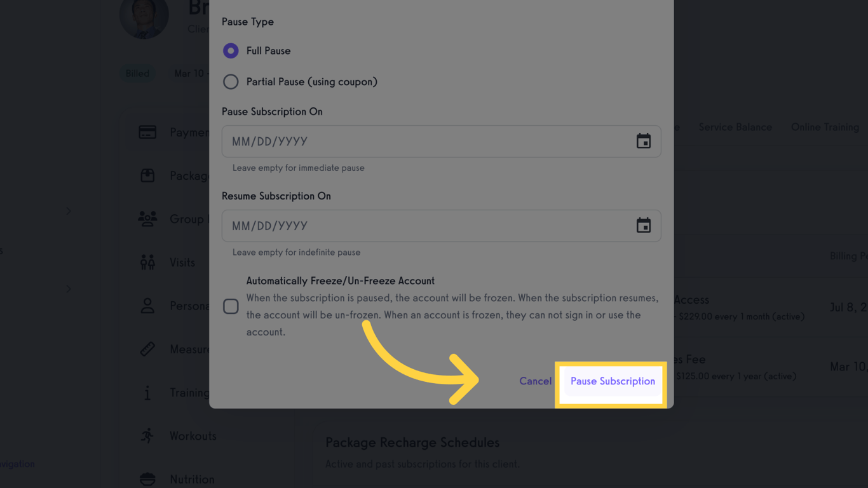868x488 pixels.
Task: Open the Packages section icon
Action: tap(147, 175)
